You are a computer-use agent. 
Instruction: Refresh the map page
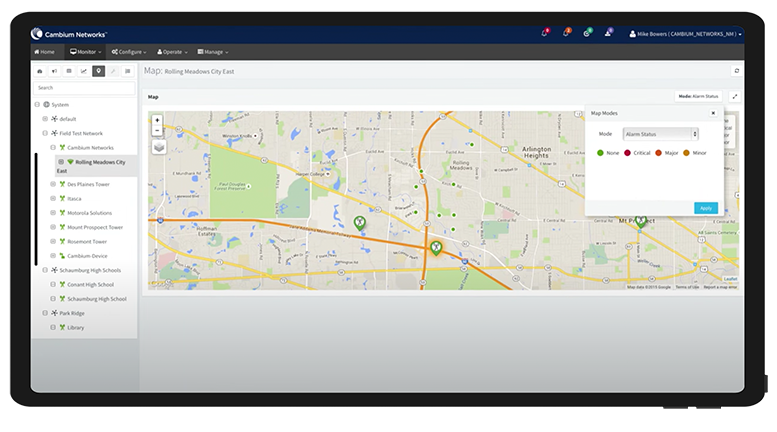(736, 71)
